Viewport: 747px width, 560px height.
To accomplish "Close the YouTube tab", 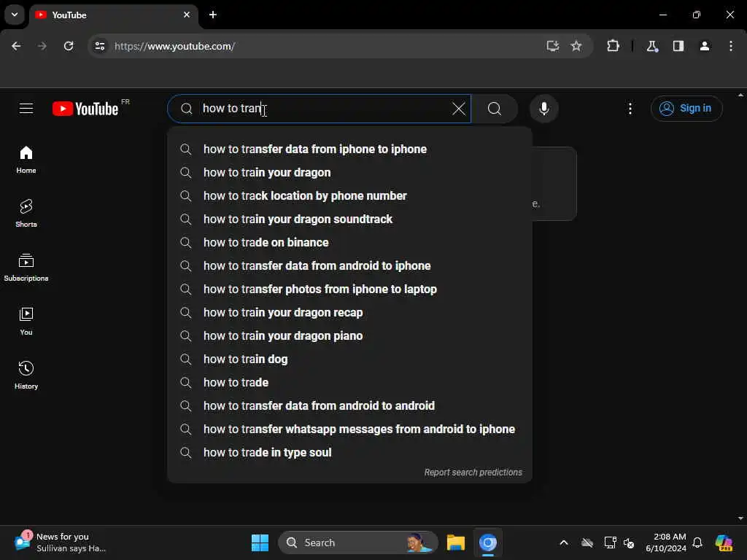I will coord(187,15).
